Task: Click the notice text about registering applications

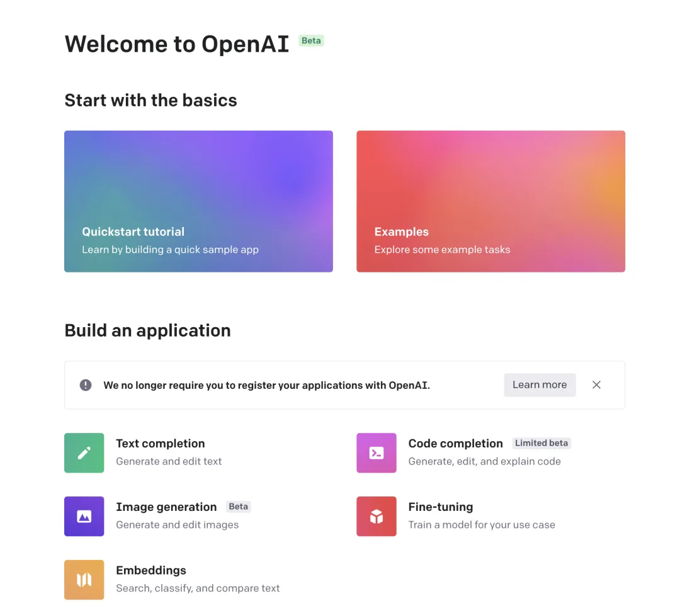Action: (266, 385)
